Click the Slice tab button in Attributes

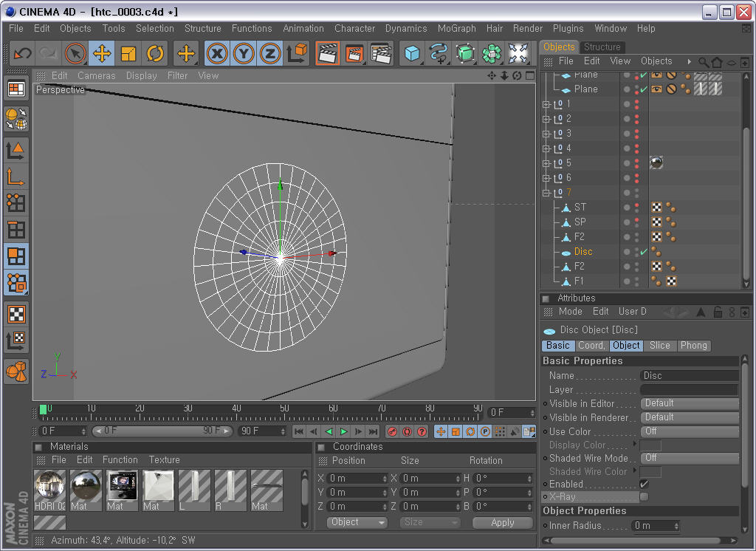pyautogui.click(x=659, y=346)
